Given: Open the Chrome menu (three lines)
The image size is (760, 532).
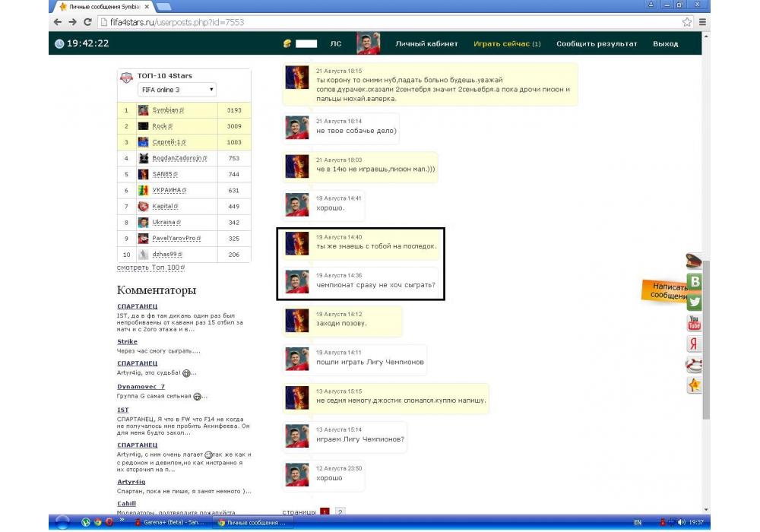Looking at the screenshot, I should click(702, 22).
